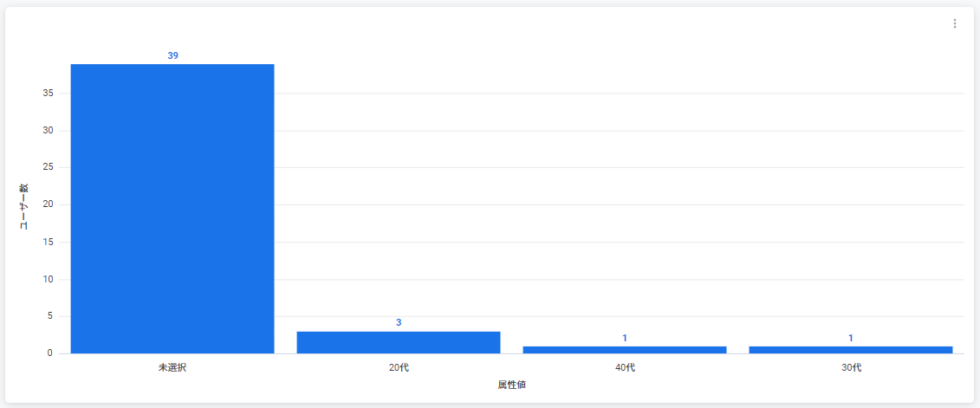Screen dimensions: 980x408
Task: Click the tallest bar for 未選択
Action: click(x=172, y=208)
